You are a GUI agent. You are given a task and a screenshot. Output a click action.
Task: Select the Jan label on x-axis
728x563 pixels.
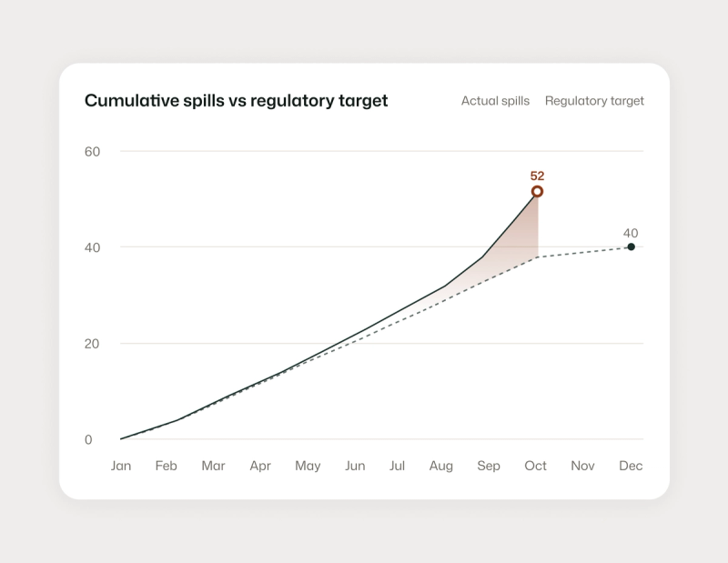pos(121,466)
